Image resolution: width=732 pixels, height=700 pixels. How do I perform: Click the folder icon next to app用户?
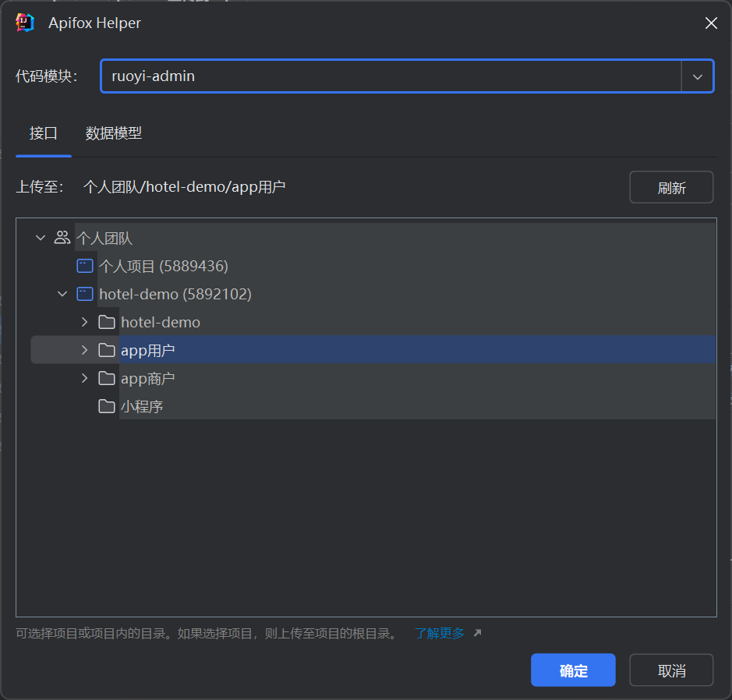(107, 350)
